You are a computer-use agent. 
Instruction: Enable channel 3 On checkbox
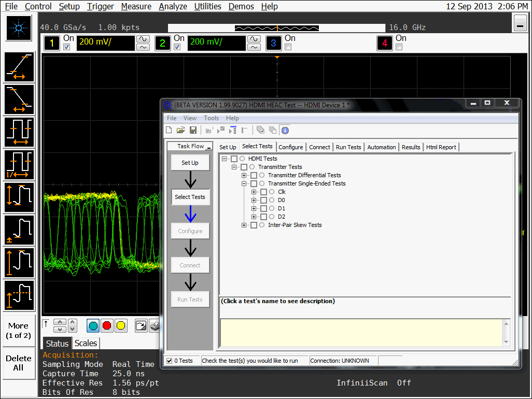click(x=288, y=47)
